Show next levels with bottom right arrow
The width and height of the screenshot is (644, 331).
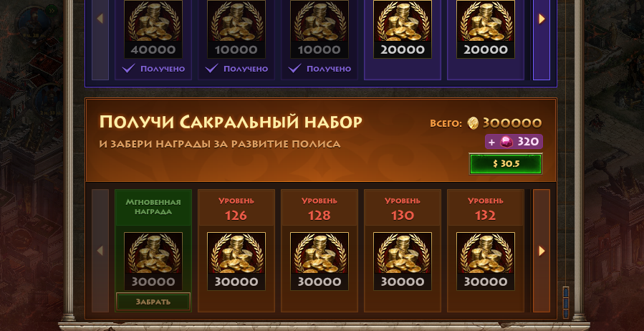tap(542, 251)
